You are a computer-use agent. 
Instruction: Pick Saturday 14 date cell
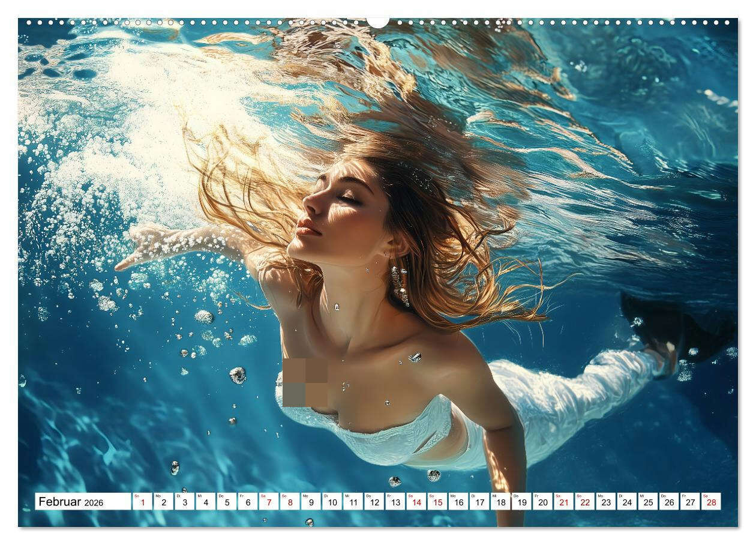[x=416, y=502]
